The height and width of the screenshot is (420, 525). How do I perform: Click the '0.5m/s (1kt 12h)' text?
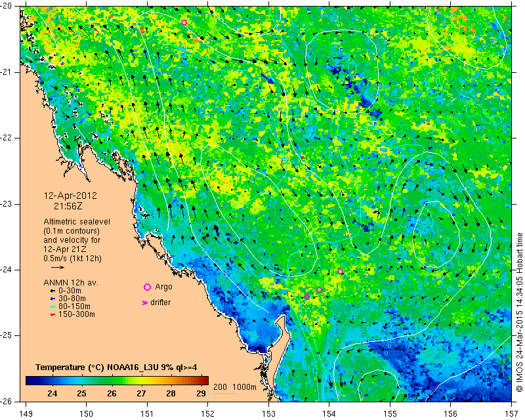pos(72,259)
